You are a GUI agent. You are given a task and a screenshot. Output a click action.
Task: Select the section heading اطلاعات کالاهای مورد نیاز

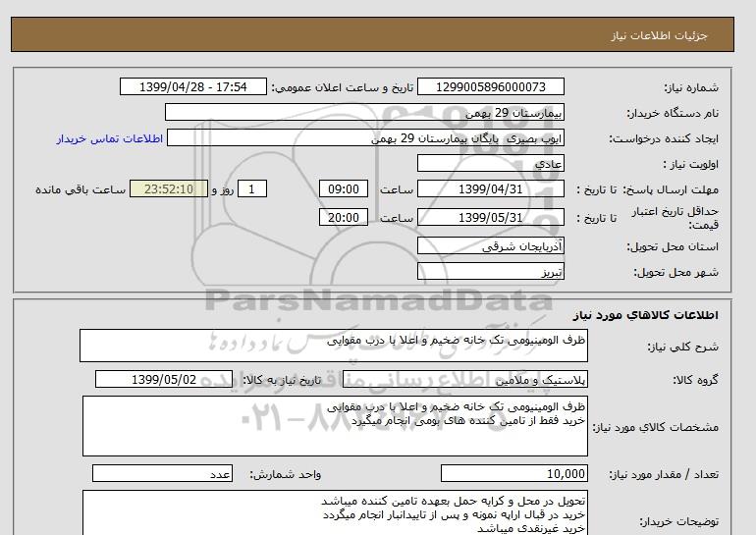coord(646,315)
